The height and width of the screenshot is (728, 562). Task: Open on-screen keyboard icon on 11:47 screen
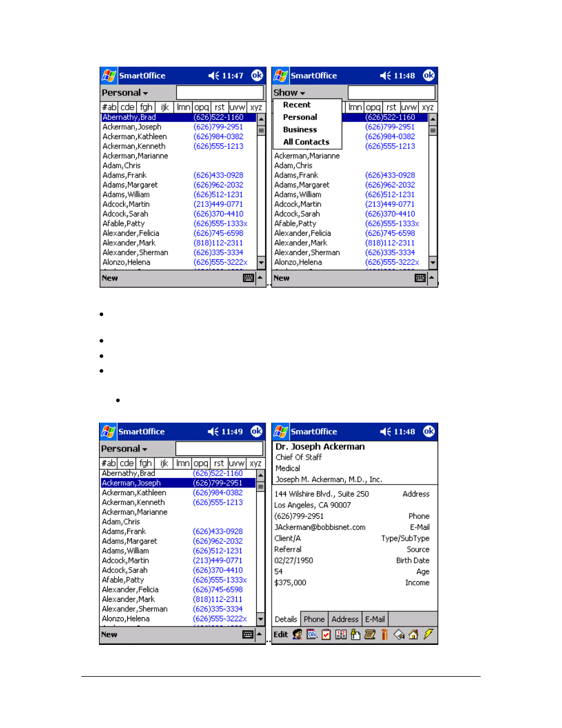(249, 278)
